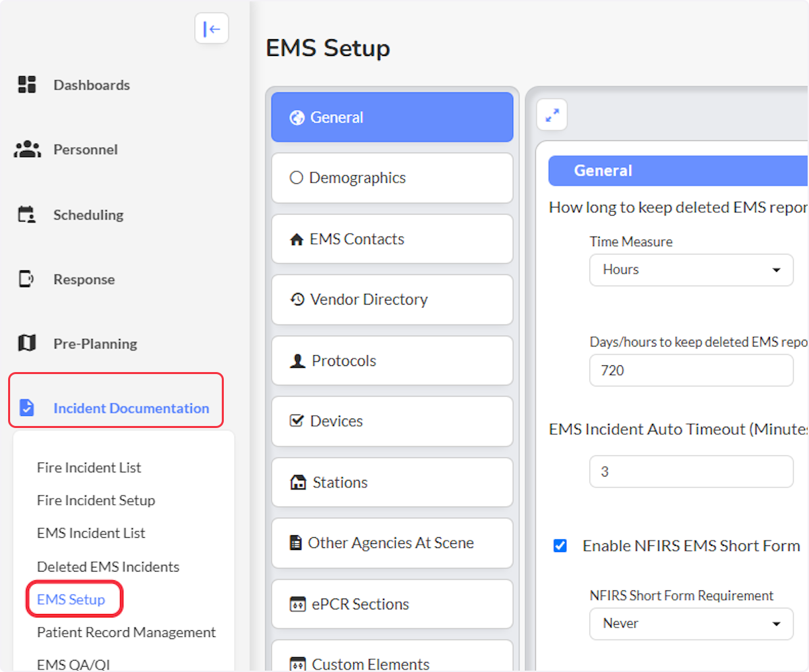Go to EMS QA/QI
This screenshot has width=809, height=672.
click(73, 665)
